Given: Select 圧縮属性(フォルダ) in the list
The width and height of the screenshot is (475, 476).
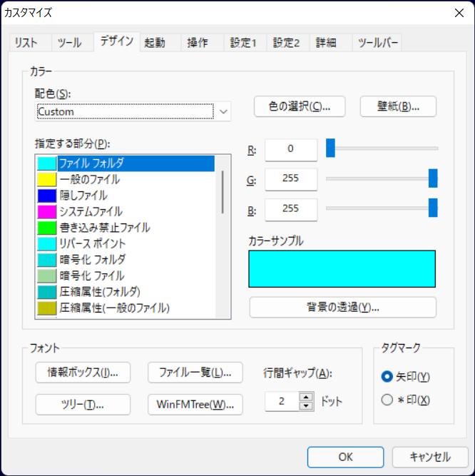Looking at the screenshot, I should coord(99,291).
